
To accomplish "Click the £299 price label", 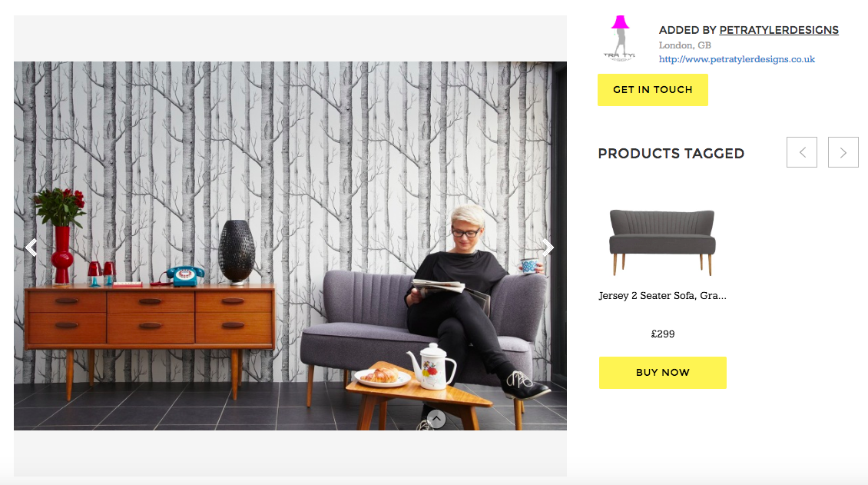I will 663,334.
